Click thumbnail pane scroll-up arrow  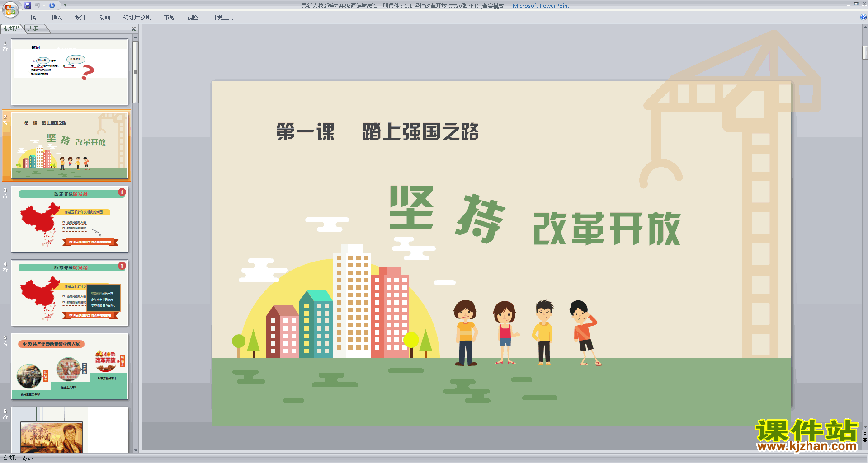(136, 37)
